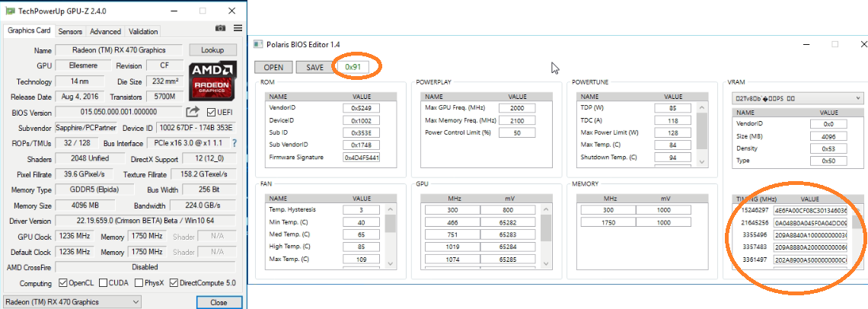Edit fan Max Temp value 109
Screen dimensions: 868x309
(x=361, y=260)
